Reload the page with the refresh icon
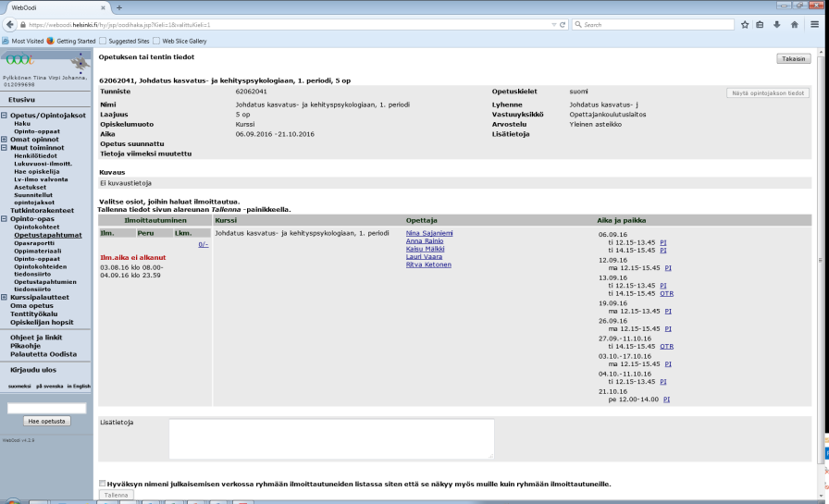 tap(563, 24)
